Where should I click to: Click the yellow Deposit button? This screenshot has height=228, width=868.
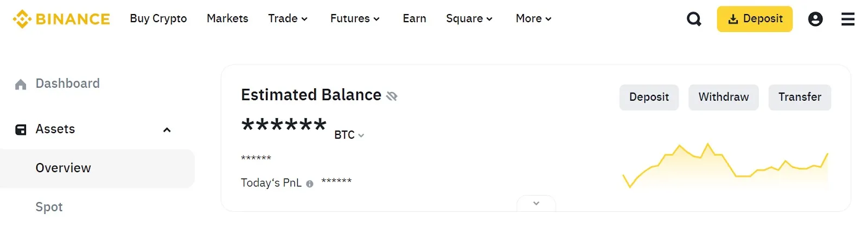click(754, 19)
